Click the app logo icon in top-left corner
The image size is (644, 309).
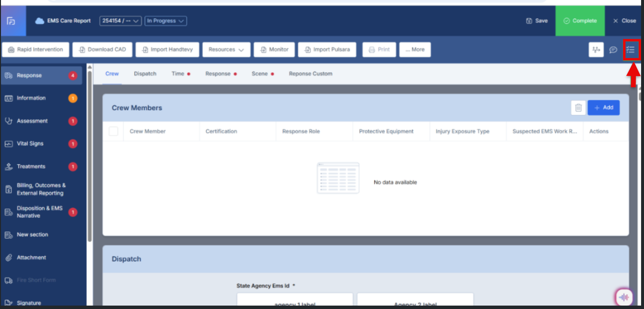[x=11, y=21]
